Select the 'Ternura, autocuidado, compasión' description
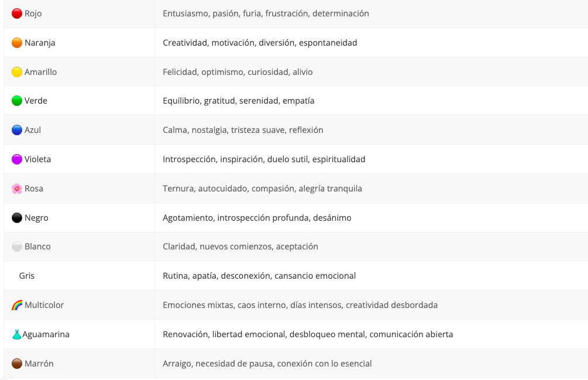Screen dimensions: 588x380 click(263, 189)
